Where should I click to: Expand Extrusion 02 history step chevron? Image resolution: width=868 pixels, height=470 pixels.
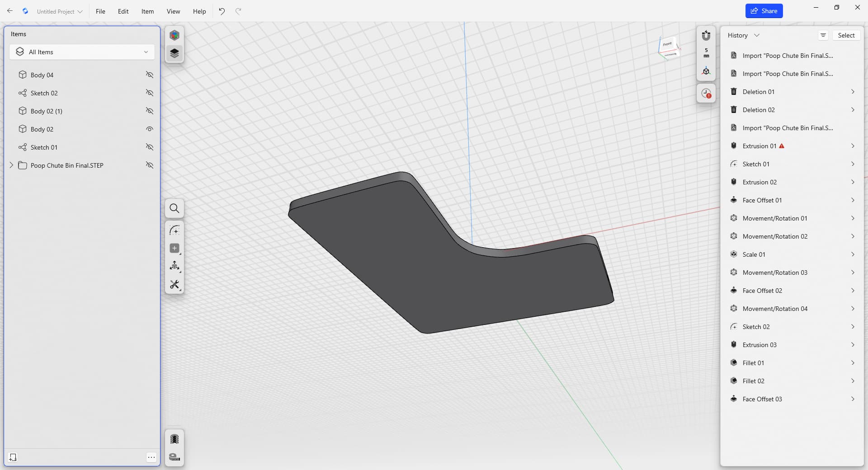(x=853, y=182)
